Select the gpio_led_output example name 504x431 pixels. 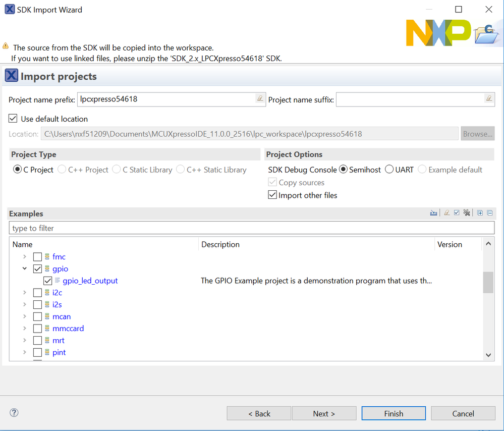coord(90,281)
